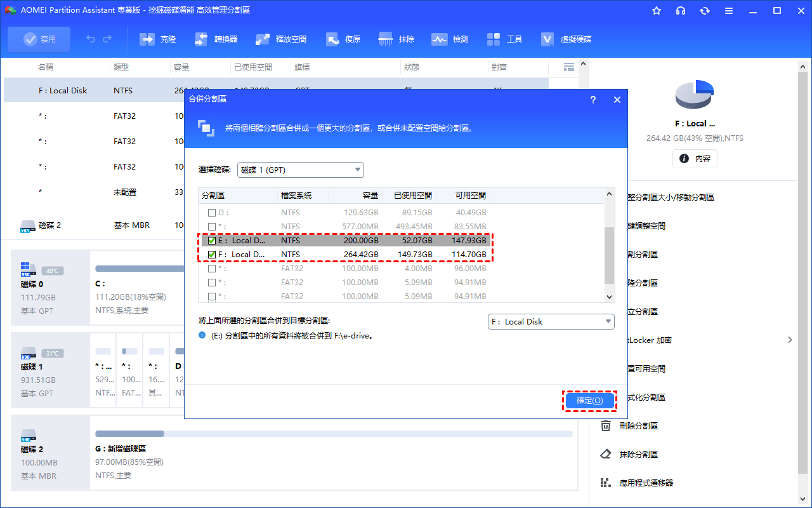This screenshot has width=812, height=508.
Task: Uncheck the E: Local Disk partition checkbox
Action: pos(212,241)
